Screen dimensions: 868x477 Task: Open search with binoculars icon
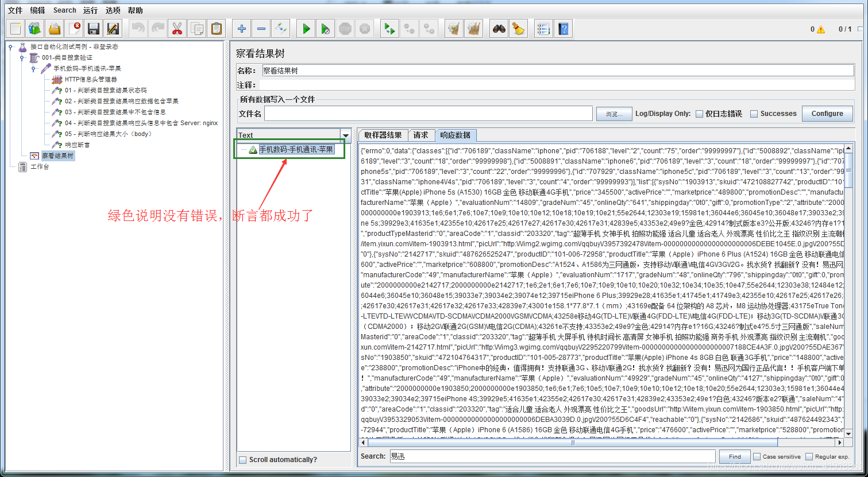(499, 28)
